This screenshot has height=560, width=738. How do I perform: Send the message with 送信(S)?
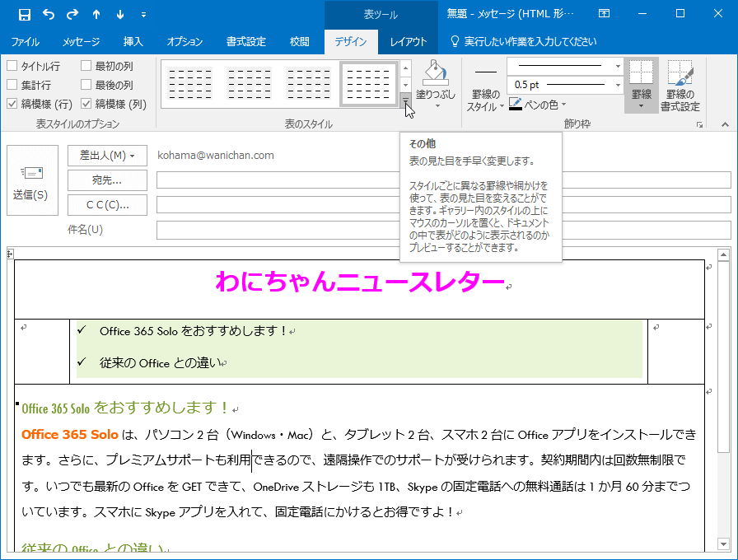click(x=32, y=180)
